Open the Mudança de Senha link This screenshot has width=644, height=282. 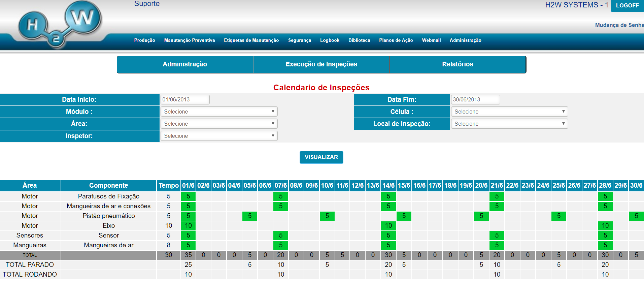619,25
